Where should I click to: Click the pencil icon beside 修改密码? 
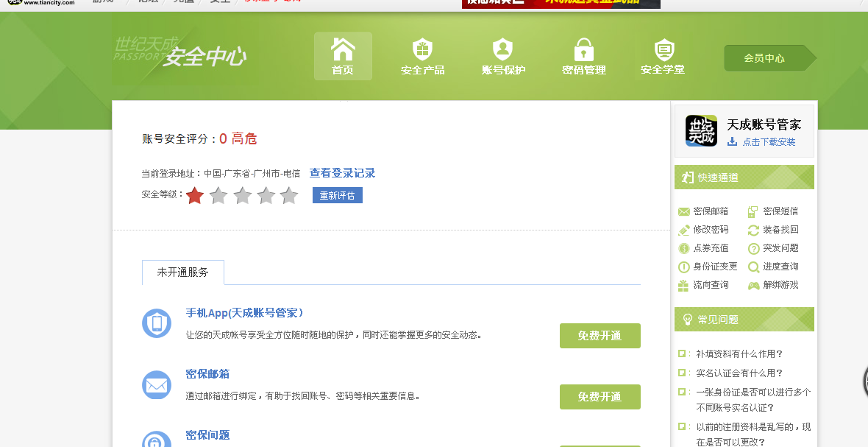(683, 230)
